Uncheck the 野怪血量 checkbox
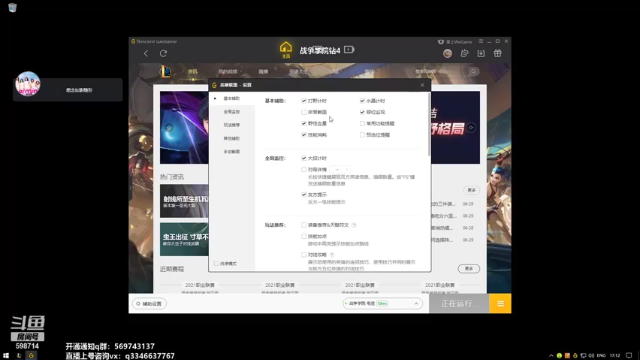Screen dimensions: 640x360 [x=304, y=123]
